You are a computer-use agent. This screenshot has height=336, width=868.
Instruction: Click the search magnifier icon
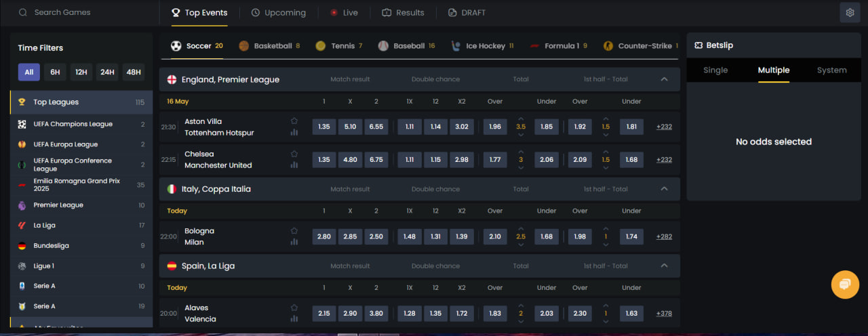coord(23,12)
